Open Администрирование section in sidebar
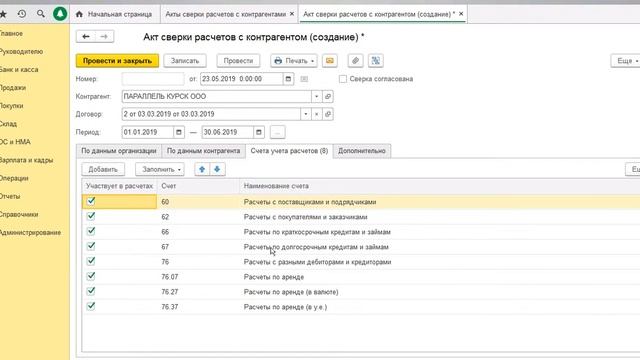This screenshot has height=360, width=640. click(x=31, y=233)
